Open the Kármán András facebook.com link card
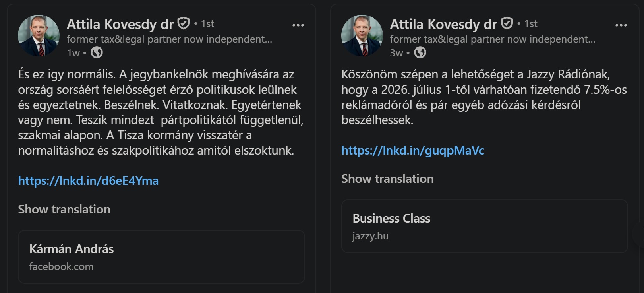 click(161, 256)
